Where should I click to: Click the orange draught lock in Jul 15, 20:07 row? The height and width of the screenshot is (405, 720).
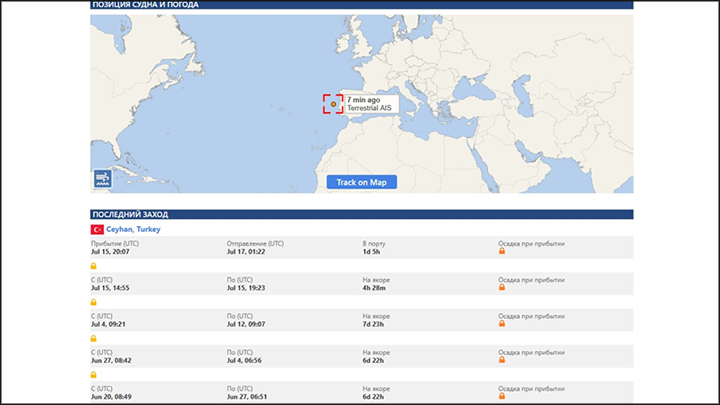502,251
